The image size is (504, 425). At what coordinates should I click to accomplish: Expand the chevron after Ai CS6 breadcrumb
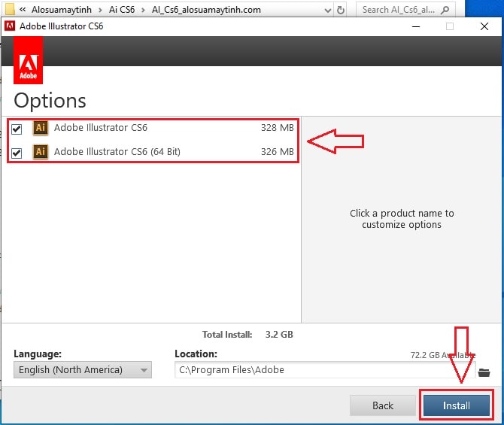click(x=144, y=11)
